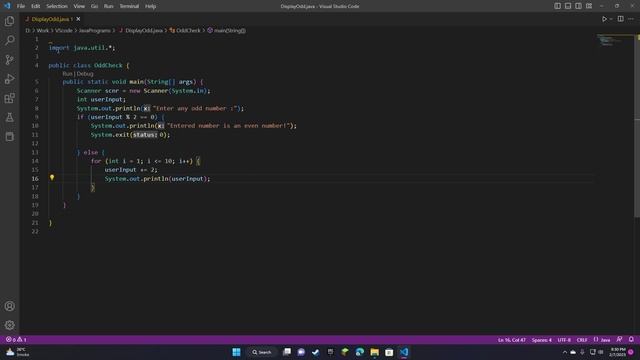
Task: Close the DisplayOdd.java tab
Action: pos(78,19)
